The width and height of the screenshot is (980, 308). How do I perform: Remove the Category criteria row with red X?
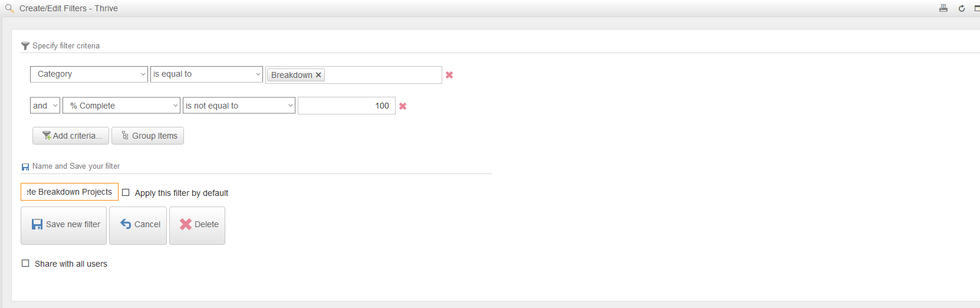(449, 75)
